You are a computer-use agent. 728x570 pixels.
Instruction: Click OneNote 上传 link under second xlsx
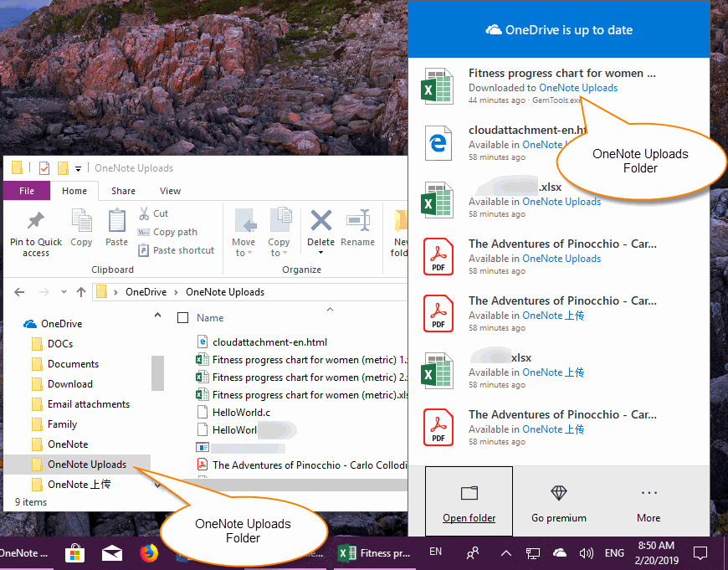pos(553,372)
